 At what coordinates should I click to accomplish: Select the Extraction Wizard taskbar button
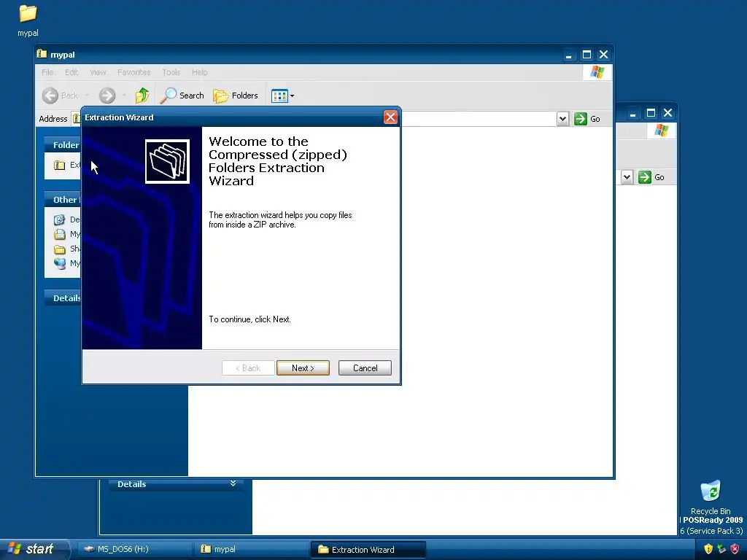pyautogui.click(x=368, y=549)
